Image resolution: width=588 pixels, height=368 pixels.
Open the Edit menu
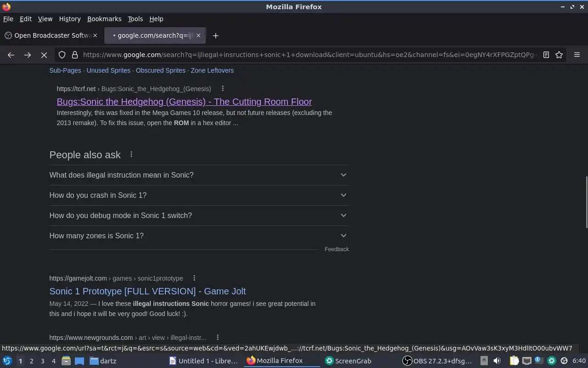coord(26,19)
